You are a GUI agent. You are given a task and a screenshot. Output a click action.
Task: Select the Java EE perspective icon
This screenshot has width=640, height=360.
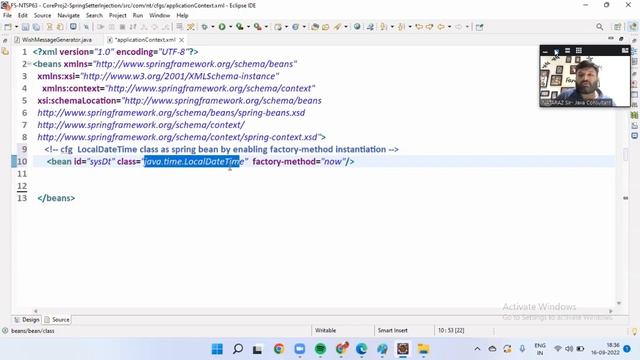coord(632,27)
